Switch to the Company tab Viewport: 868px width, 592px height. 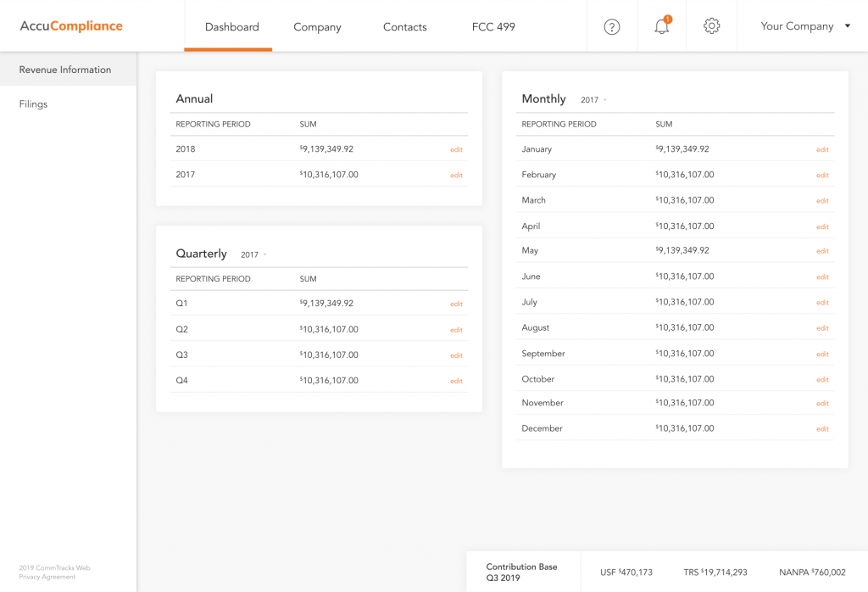(x=317, y=27)
